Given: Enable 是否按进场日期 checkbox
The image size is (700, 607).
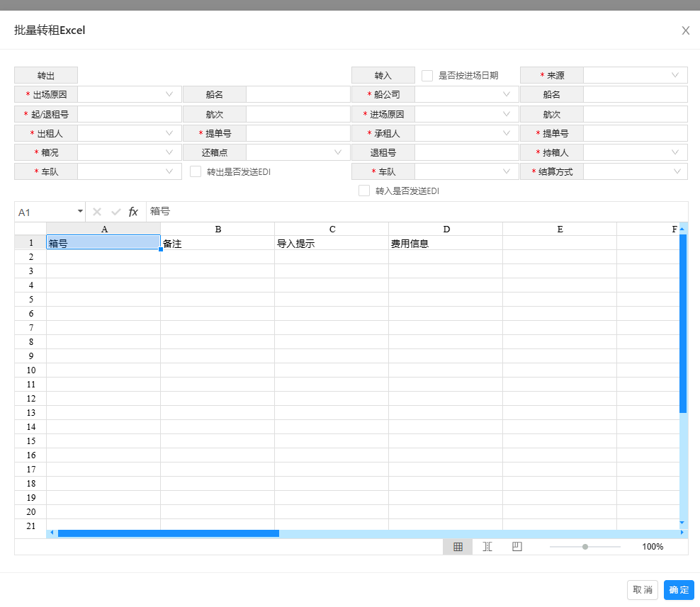Looking at the screenshot, I should tap(427, 76).
